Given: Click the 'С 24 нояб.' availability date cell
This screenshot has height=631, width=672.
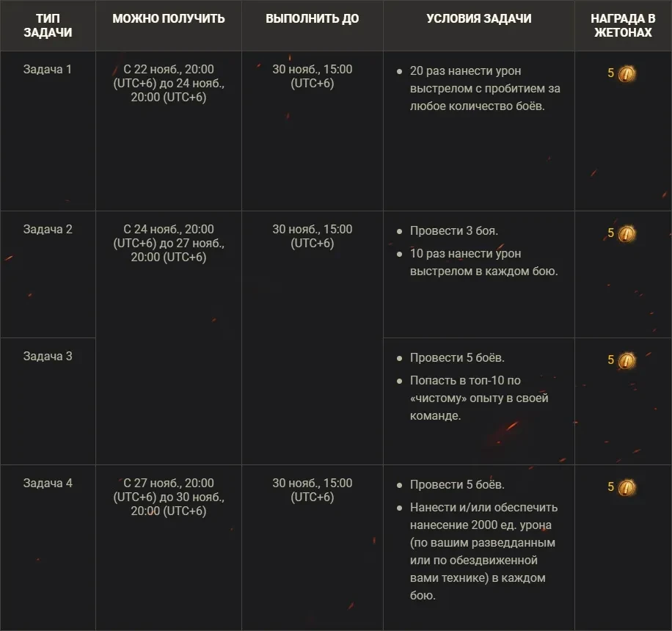Looking at the screenshot, I should [169, 244].
